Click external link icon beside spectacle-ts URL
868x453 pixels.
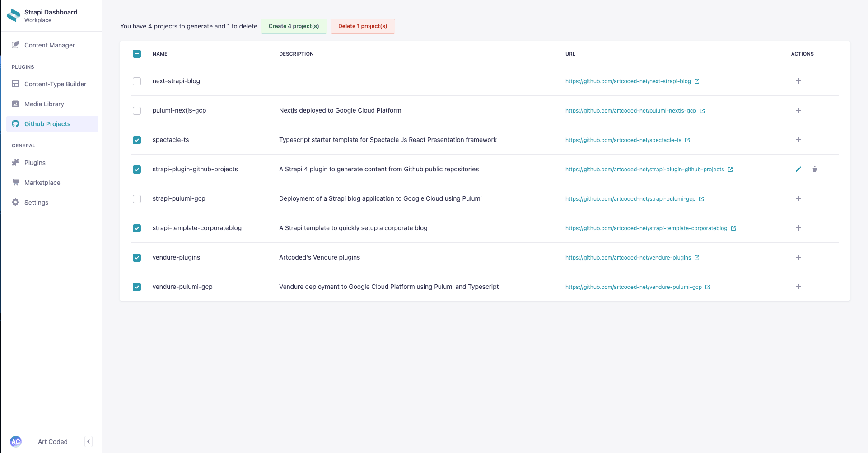687,140
